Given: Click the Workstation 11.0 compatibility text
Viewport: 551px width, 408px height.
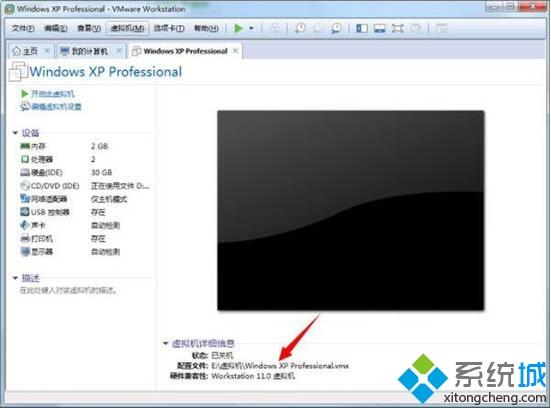Looking at the screenshot, I should [x=253, y=376].
